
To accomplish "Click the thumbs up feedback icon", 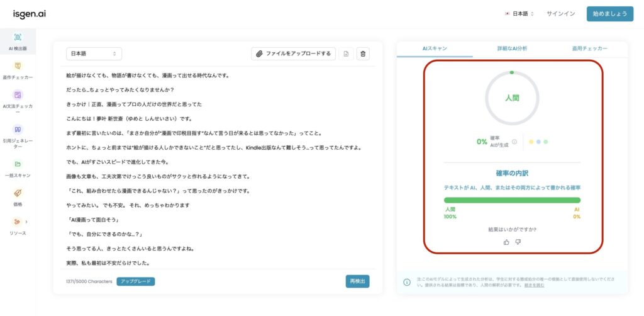I will (506, 242).
